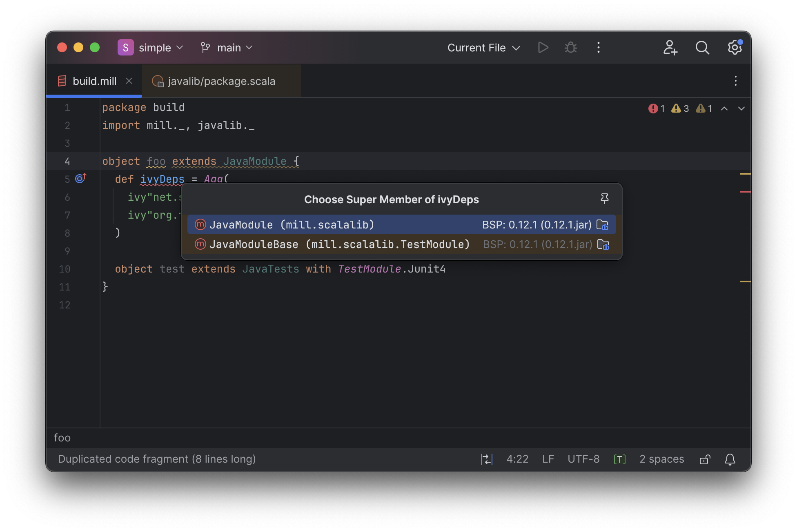Image resolution: width=797 pixels, height=532 pixels.
Task: Click the library icon on the JavaModuleBase row
Action: (603, 244)
